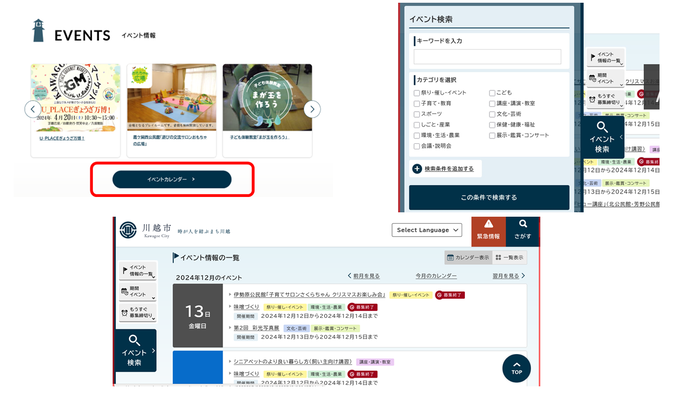Switch to カレンダー表示 view
This screenshot has width=700, height=394.
coord(468,257)
